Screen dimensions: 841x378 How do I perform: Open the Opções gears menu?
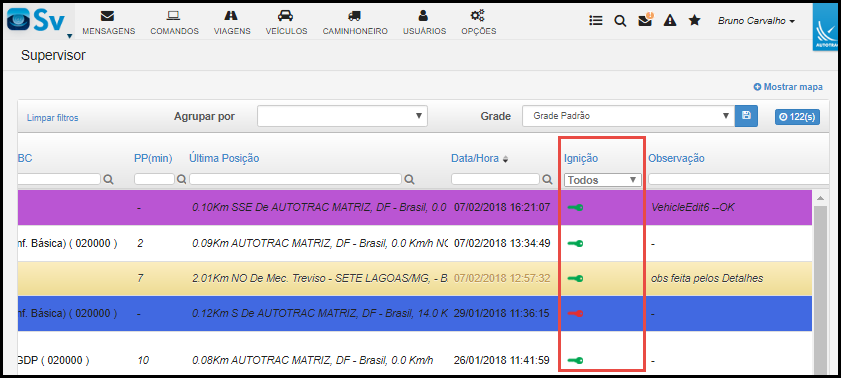click(478, 23)
